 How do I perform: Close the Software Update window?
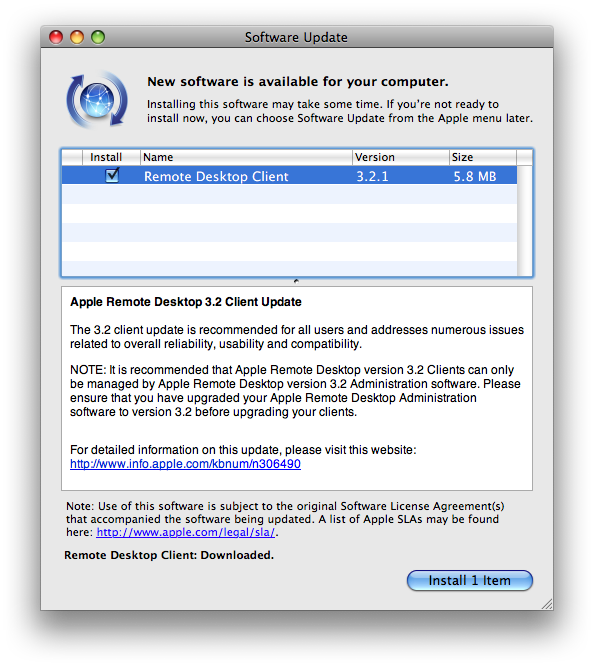tap(56, 37)
